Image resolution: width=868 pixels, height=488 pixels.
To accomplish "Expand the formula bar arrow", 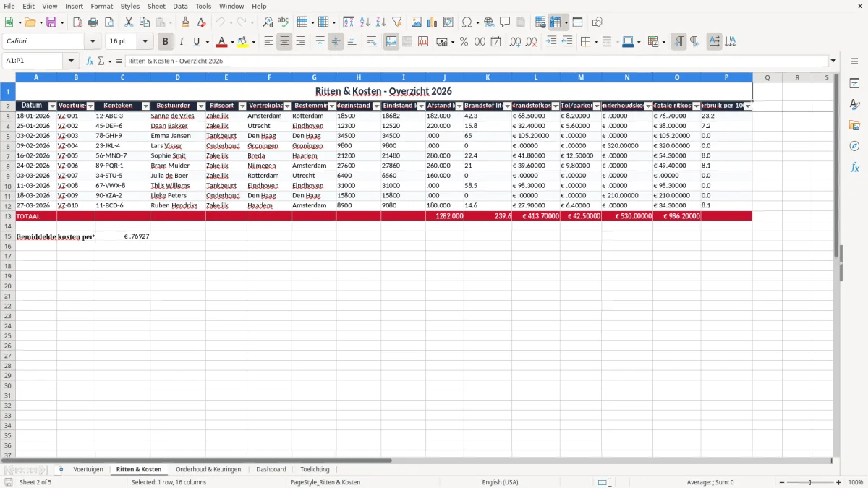I will (x=833, y=61).
